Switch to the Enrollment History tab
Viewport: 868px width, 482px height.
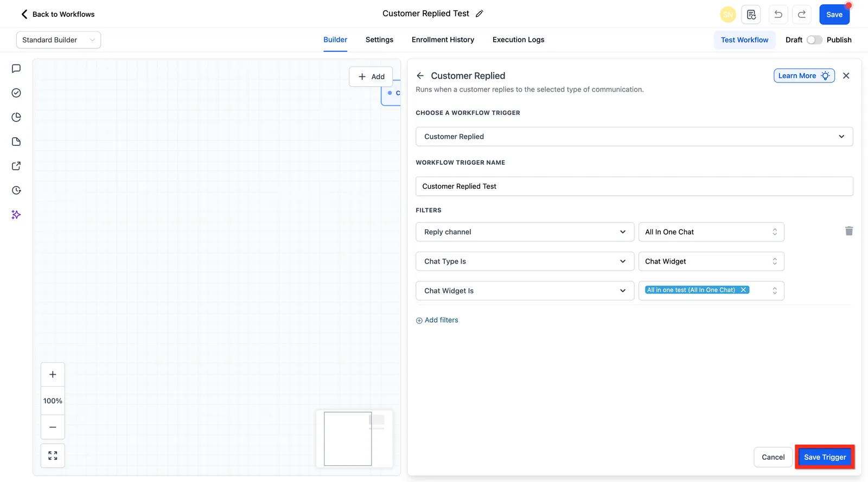pyautogui.click(x=443, y=40)
